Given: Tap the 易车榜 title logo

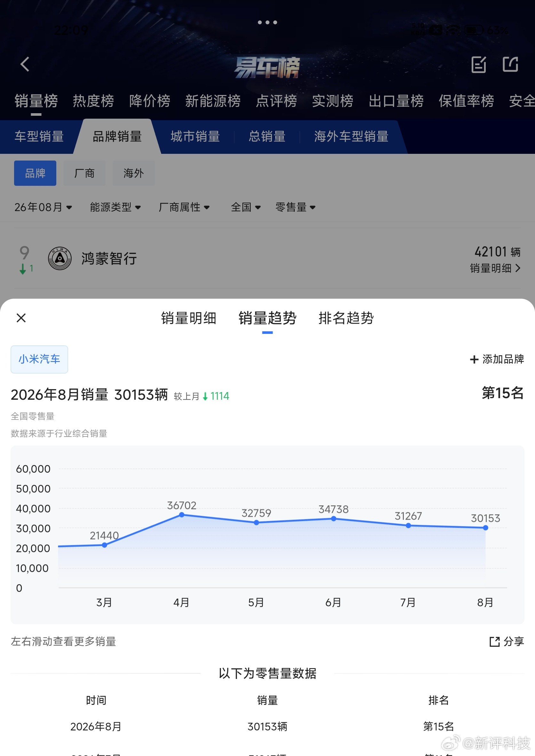Looking at the screenshot, I should (x=267, y=67).
